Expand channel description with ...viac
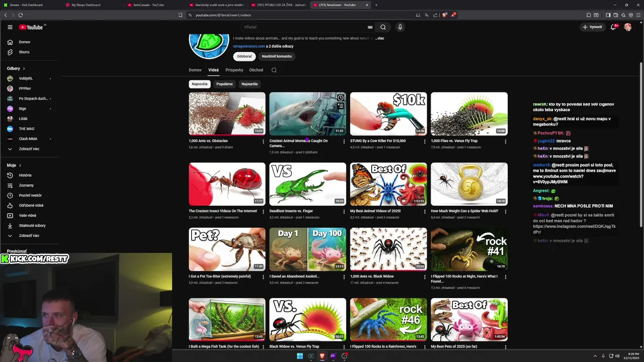 379,38
